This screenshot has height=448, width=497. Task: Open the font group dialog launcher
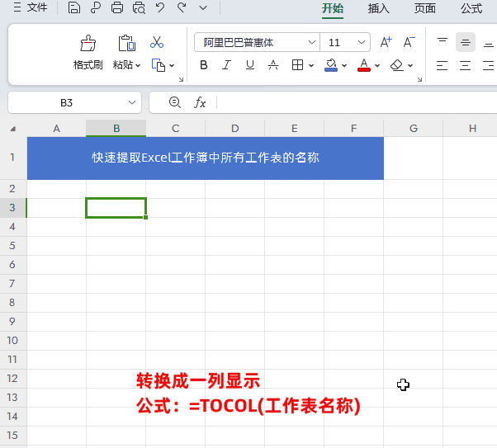(x=419, y=79)
